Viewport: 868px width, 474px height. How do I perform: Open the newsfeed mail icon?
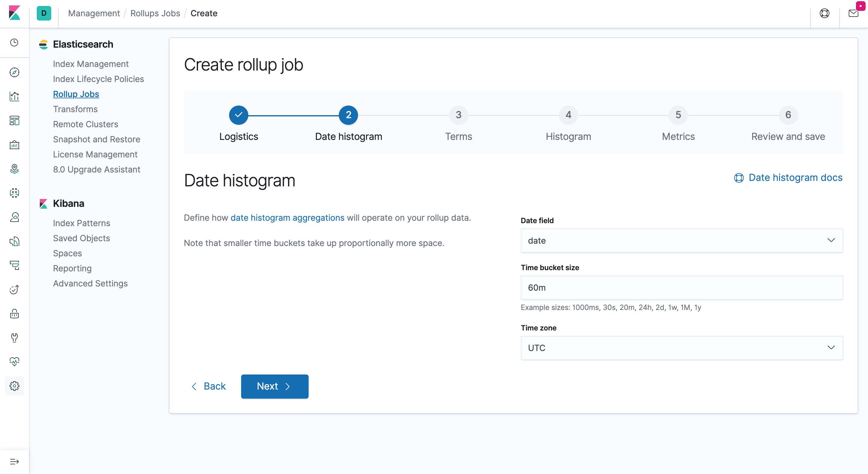pos(853,14)
